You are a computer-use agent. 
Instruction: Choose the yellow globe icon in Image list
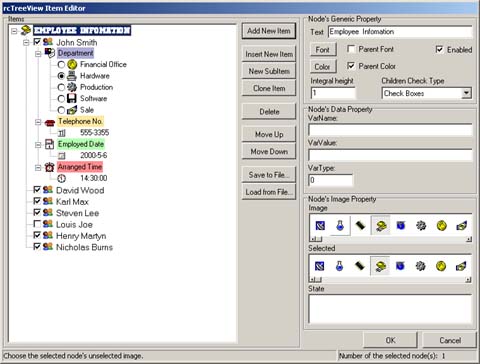point(441,226)
